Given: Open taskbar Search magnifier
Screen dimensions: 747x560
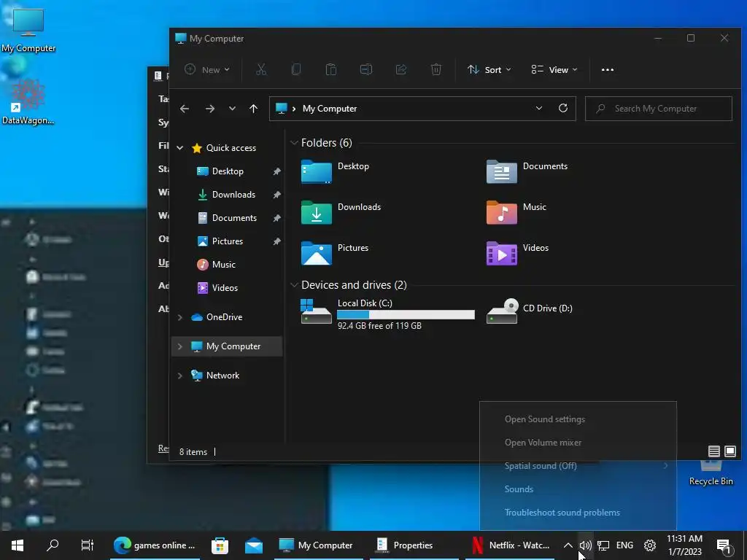Looking at the screenshot, I should [53, 545].
